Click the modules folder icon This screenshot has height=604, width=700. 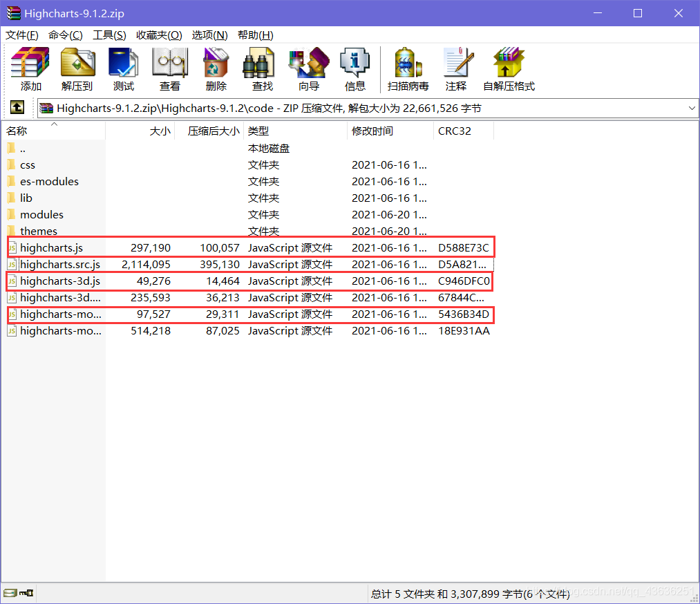(x=12, y=214)
